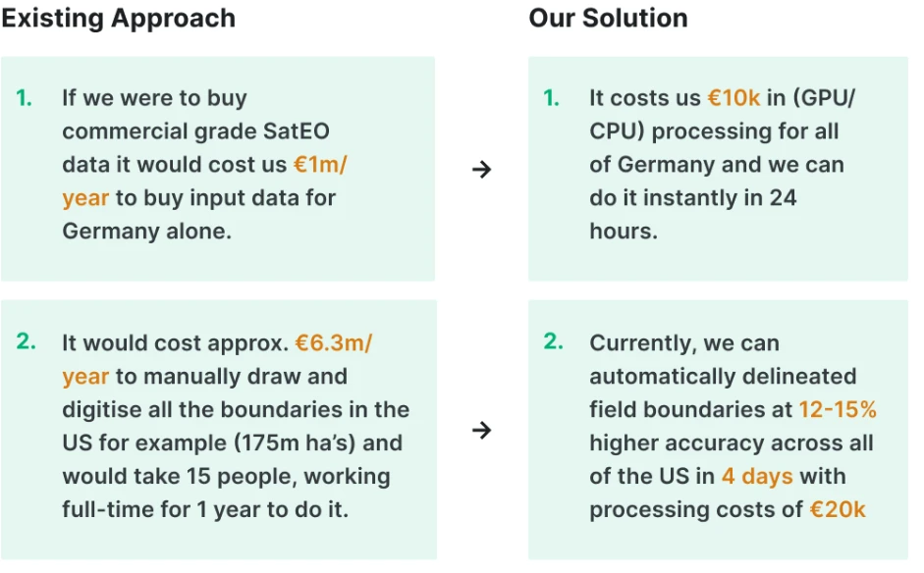924x573 pixels.
Task: Click the orange '€10k' processing cost
Action: [734, 98]
